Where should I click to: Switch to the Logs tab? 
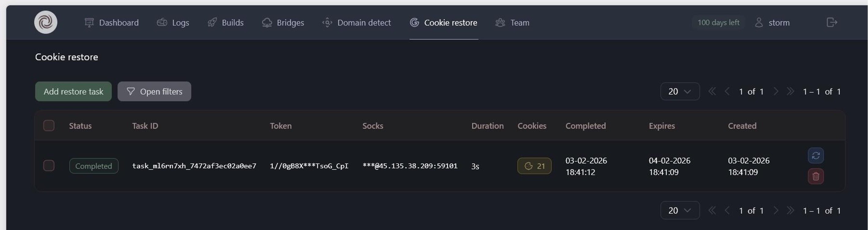point(173,23)
